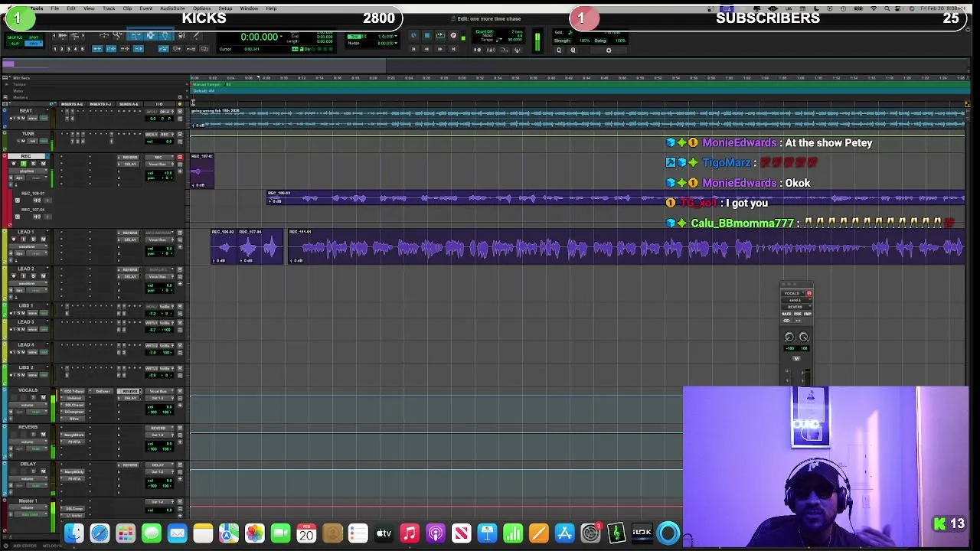The image size is (980, 551).
Task: Click the transport Play button
Action: pyautogui.click(x=440, y=35)
